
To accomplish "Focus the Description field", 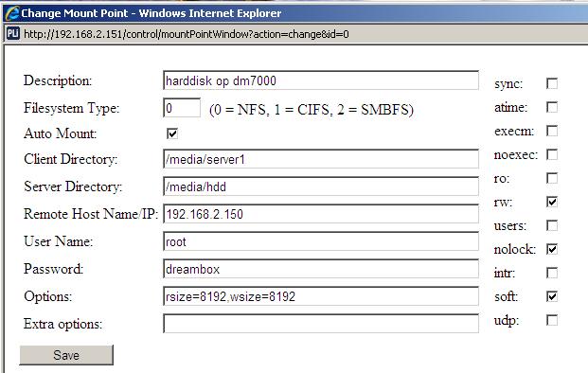I will point(321,80).
